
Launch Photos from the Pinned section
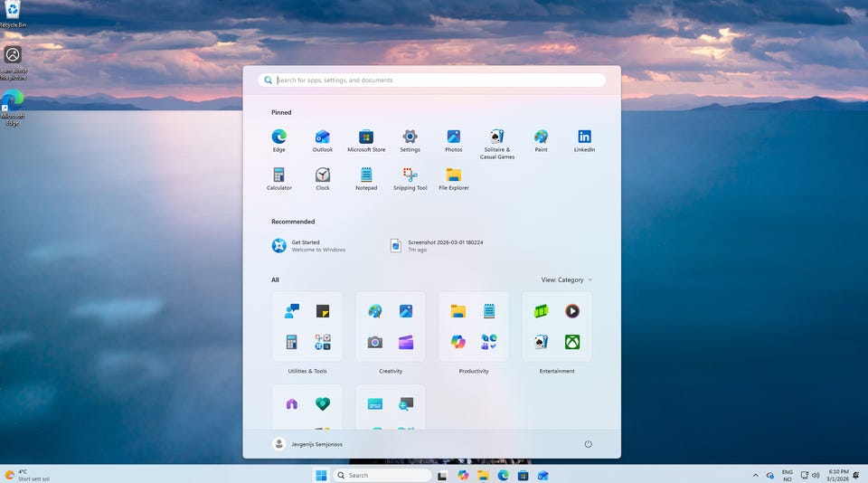453,141
